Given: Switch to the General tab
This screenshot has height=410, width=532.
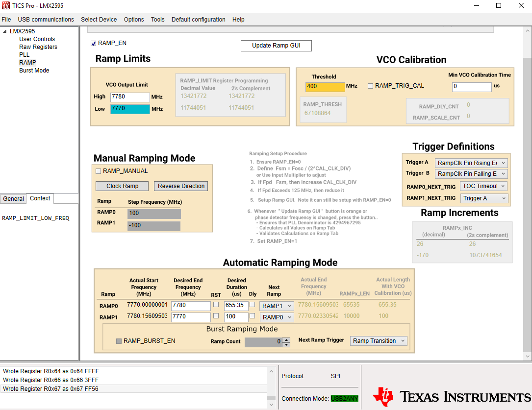Looking at the screenshot, I should 14,198.
